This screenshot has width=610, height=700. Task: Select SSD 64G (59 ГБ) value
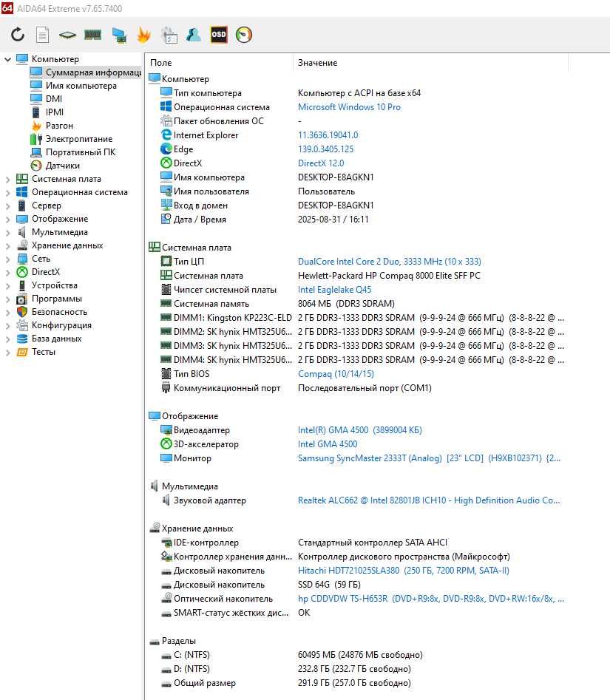pyautogui.click(x=329, y=585)
